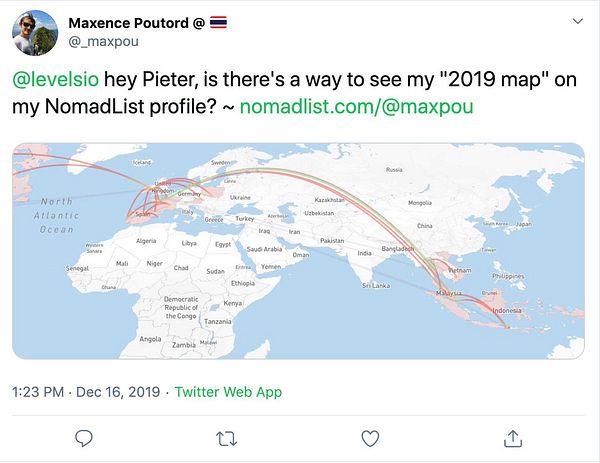Retweet this tweet using the retweet icon
The image size is (600, 463).
click(x=227, y=439)
